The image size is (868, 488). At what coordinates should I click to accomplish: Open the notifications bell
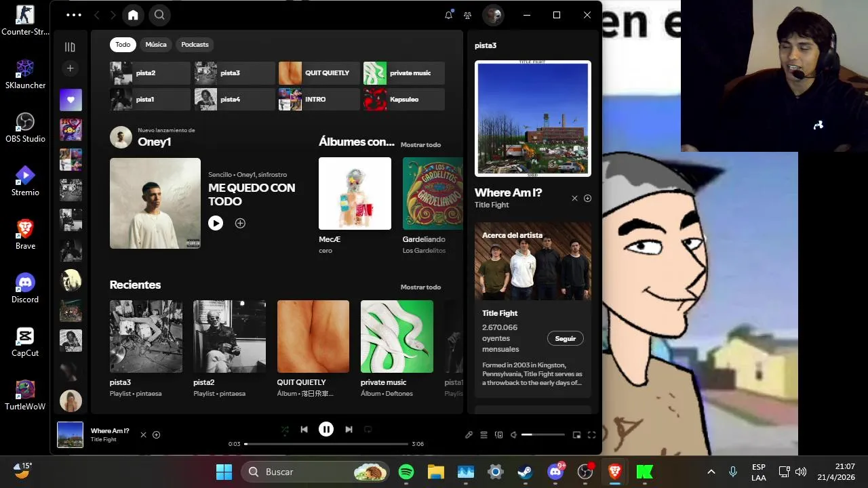(x=448, y=15)
